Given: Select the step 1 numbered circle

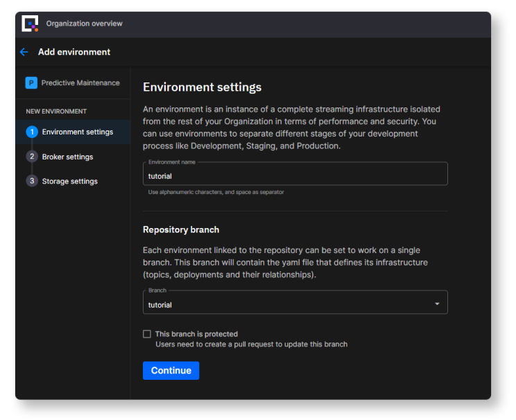Looking at the screenshot, I should 31,132.
